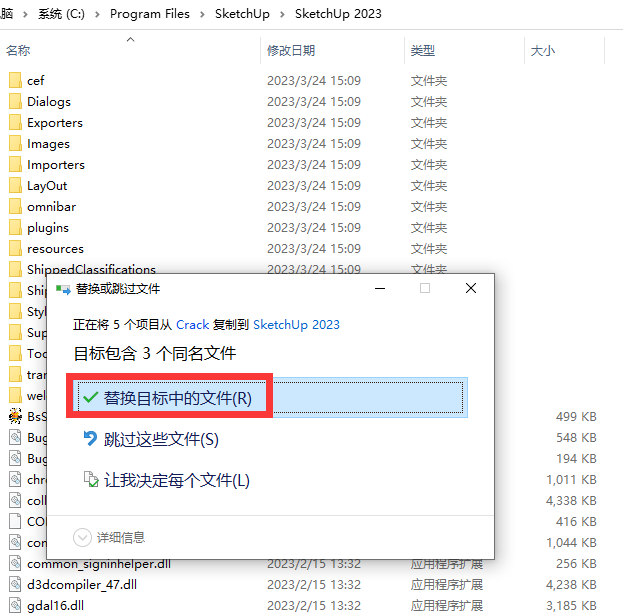623x614 pixels.
Task: Click 文件夹 type cell of plugins row
Action: (429, 228)
